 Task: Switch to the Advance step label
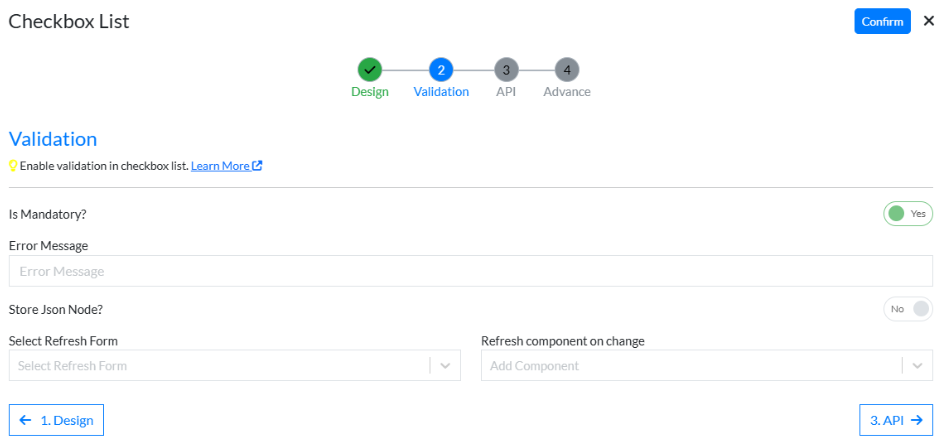(x=567, y=92)
